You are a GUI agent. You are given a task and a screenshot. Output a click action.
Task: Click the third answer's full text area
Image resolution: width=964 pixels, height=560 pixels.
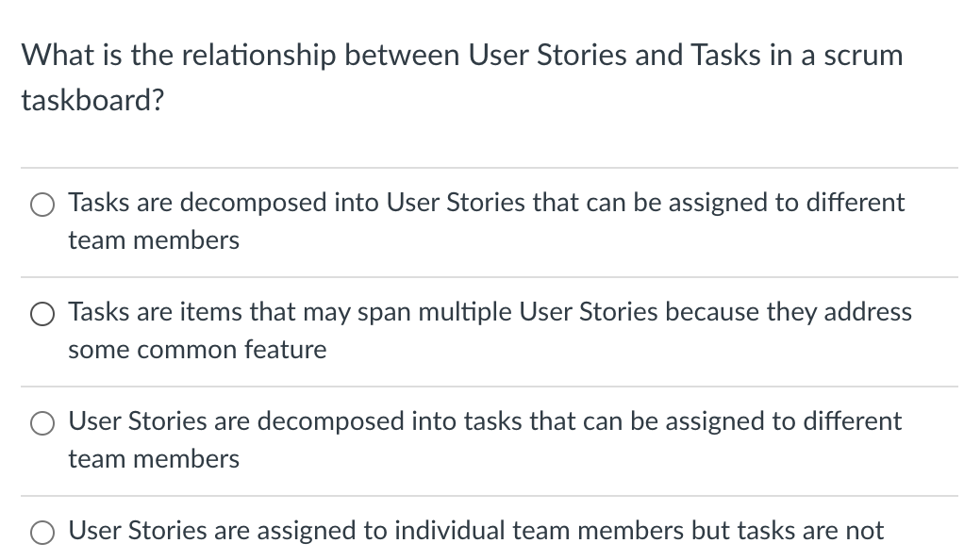485,440
